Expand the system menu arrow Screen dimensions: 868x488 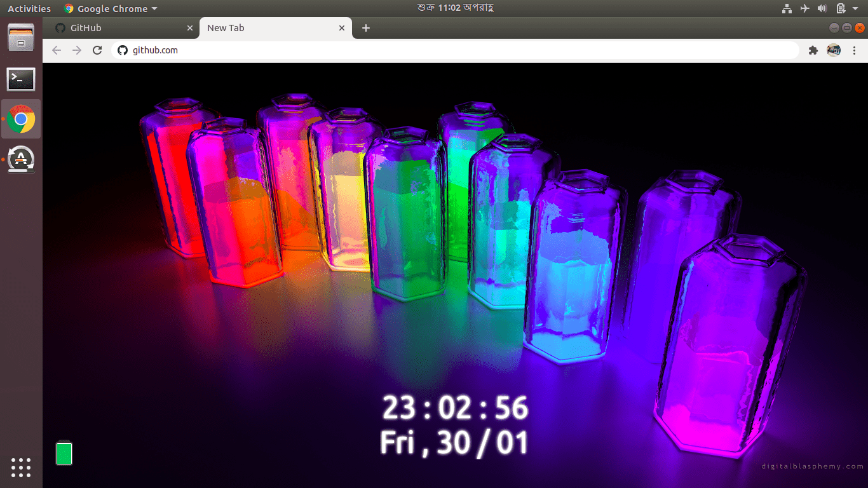[x=855, y=9]
